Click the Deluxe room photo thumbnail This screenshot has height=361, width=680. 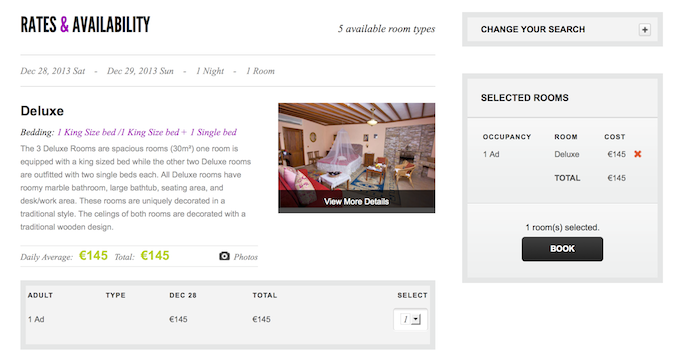[x=356, y=158]
